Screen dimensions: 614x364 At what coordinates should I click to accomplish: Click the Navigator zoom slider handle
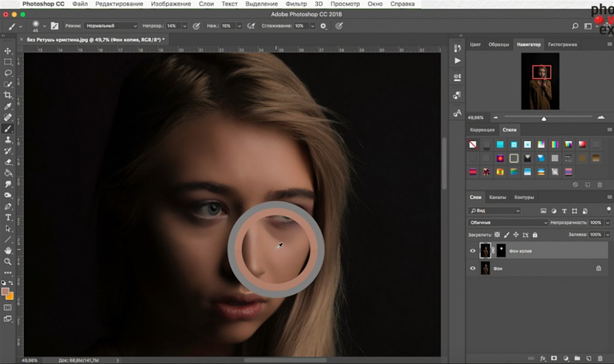coord(543,118)
